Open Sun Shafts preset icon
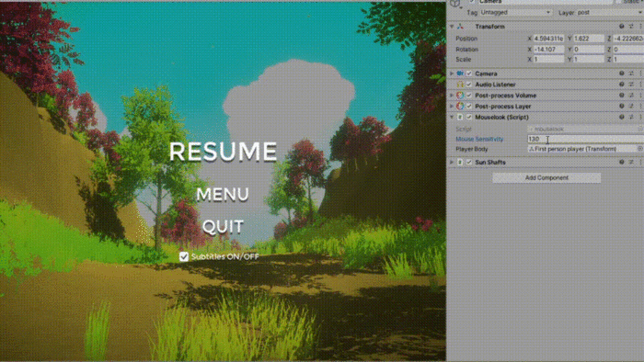 [x=631, y=163]
